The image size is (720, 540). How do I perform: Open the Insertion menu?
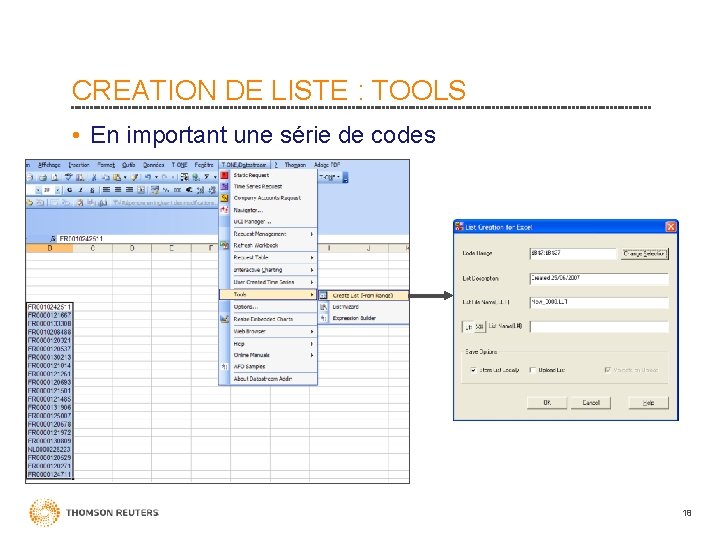(79, 165)
